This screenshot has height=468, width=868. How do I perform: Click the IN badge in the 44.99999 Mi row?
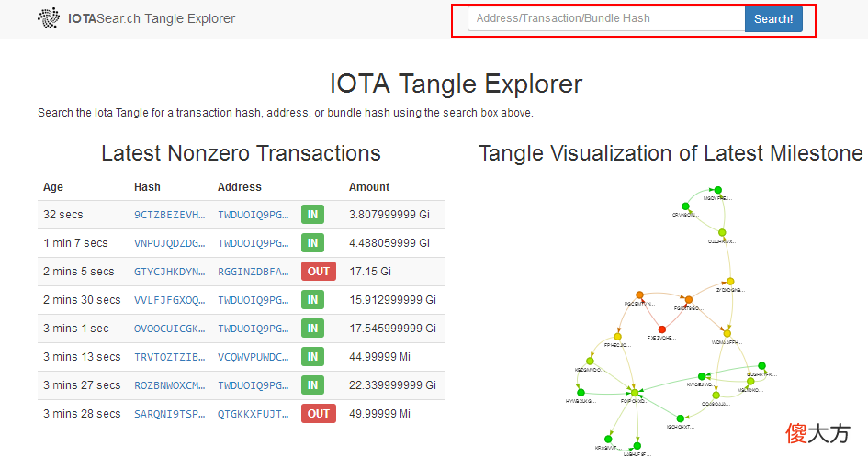click(313, 357)
